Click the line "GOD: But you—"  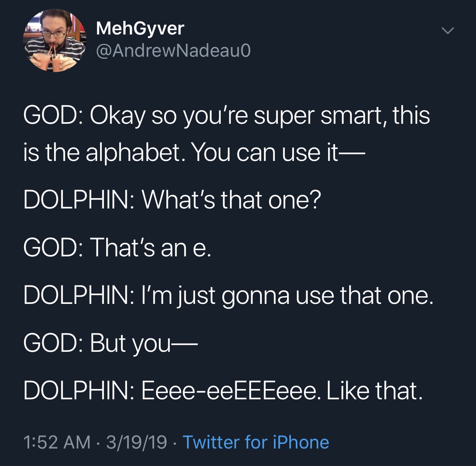coord(110,343)
